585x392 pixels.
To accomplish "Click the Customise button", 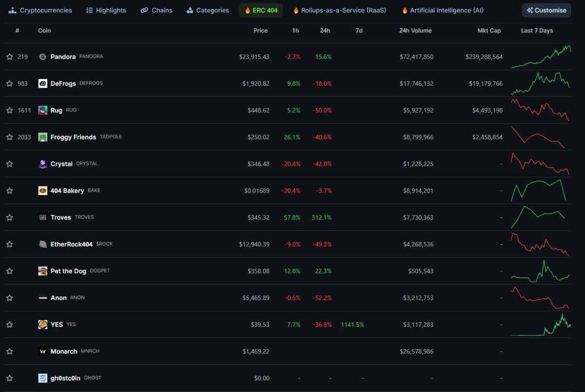I will [546, 10].
